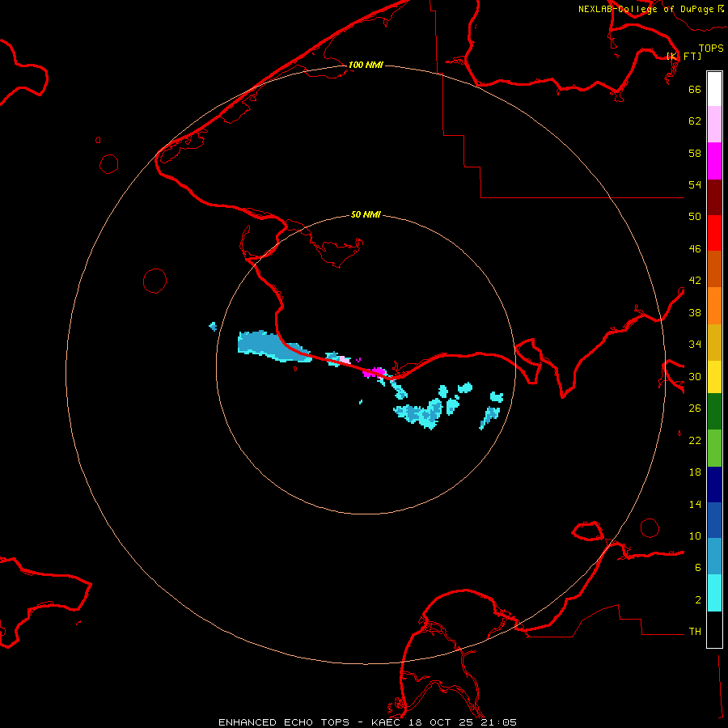
Task: Click the '58' legend value
Action: point(695,153)
